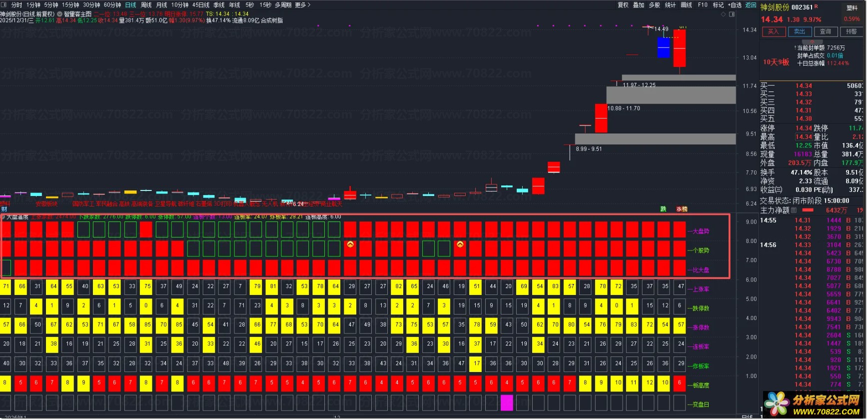
Task: Toggle the side panel icon before 分时
Action: coord(4,4)
